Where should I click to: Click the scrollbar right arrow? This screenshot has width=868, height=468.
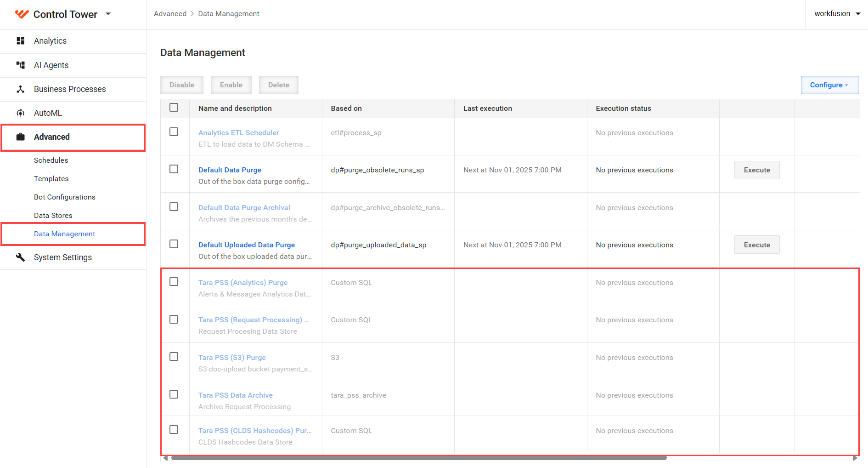point(855,458)
